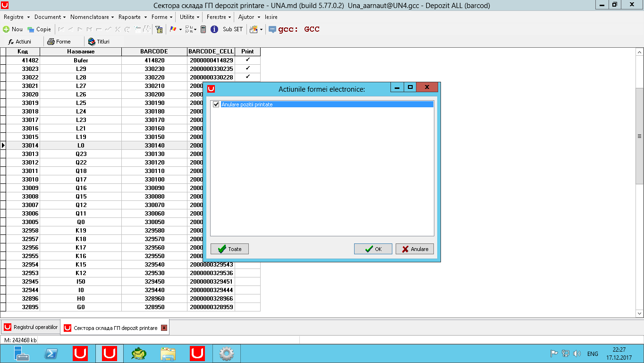Open the Utilite menu
Image resolution: width=644 pixels, height=363 pixels.
click(x=190, y=17)
